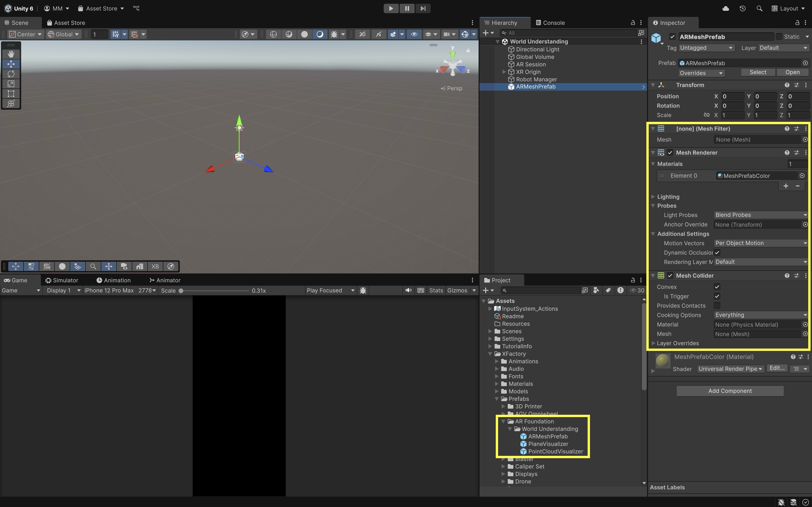The width and height of the screenshot is (812, 507).
Task: Open Undo History from the top bar
Action: pyautogui.click(x=742, y=8)
